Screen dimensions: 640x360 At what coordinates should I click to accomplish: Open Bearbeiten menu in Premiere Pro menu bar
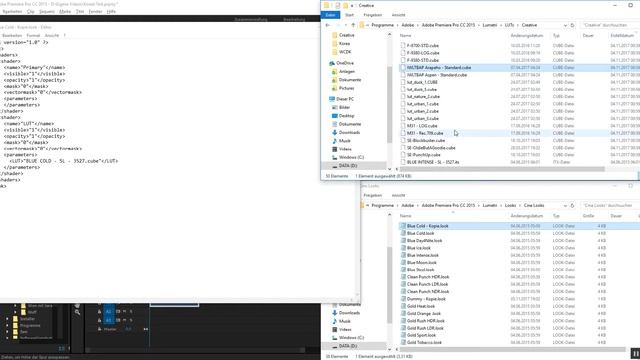coord(12,11)
